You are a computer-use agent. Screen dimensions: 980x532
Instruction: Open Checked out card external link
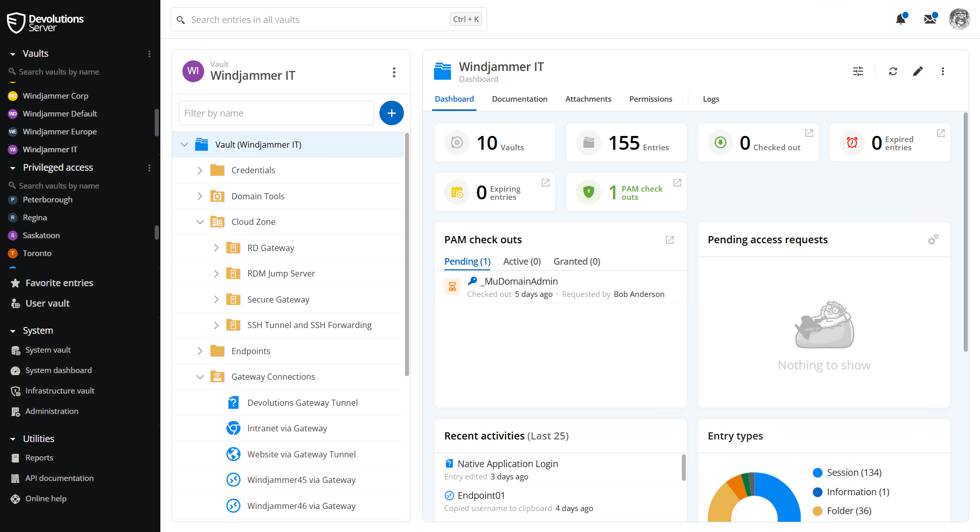point(809,133)
